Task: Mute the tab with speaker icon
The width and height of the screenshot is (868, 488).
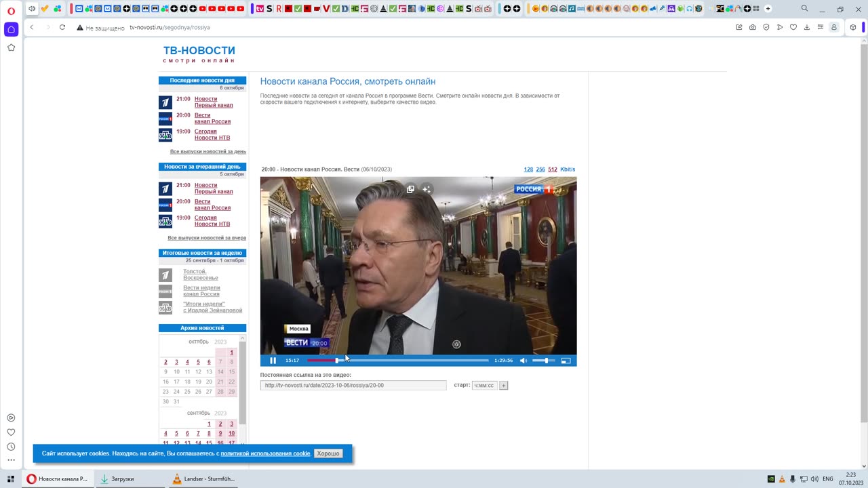Action: pos(31,9)
